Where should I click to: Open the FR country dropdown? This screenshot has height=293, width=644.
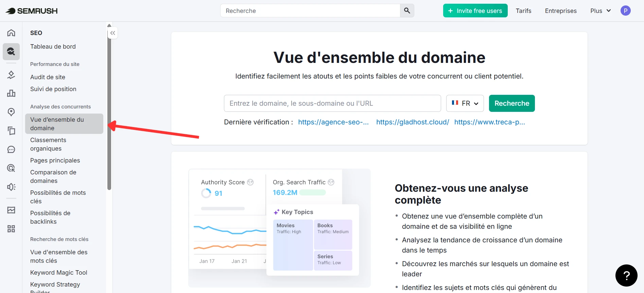[465, 103]
